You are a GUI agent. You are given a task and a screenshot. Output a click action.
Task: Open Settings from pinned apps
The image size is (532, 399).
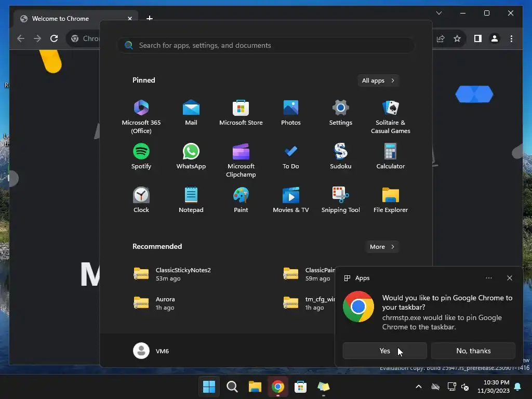(x=341, y=113)
